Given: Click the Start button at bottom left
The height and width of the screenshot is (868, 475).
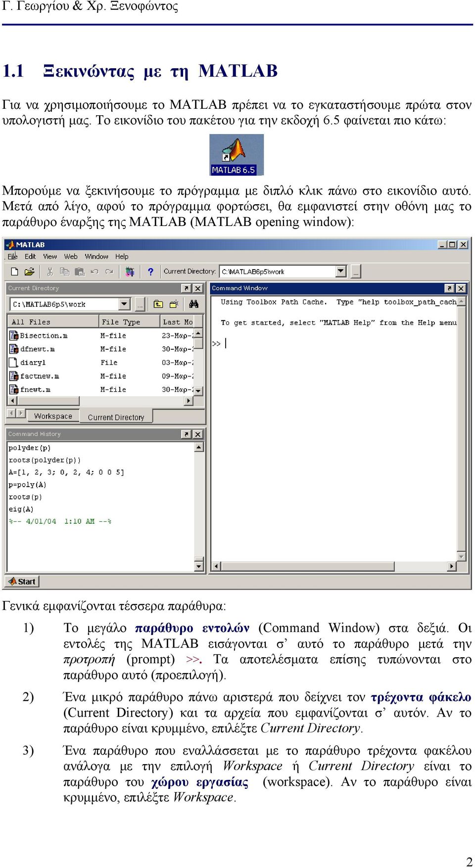Looking at the screenshot, I should (22, 581).
